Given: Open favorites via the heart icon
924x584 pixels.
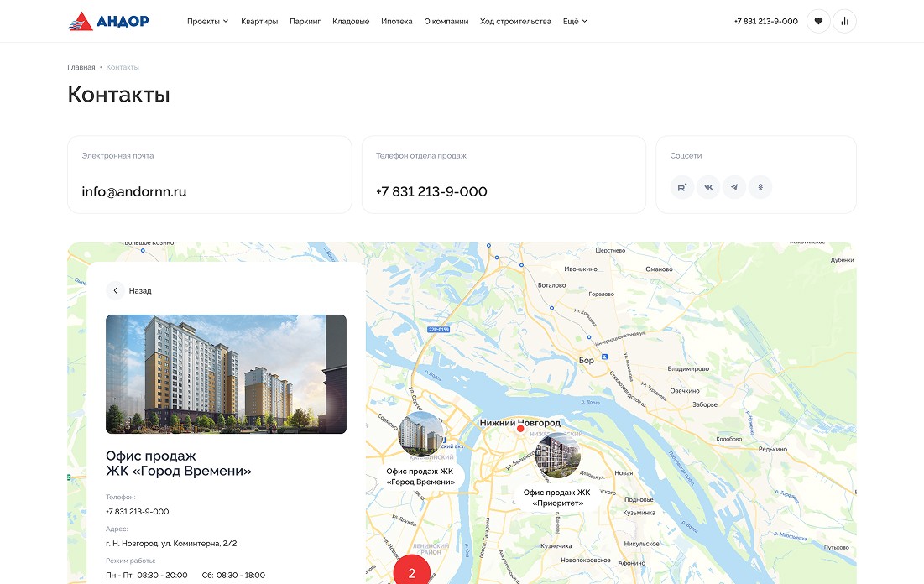Looking at the screenshot, I should tap(818, 21).
